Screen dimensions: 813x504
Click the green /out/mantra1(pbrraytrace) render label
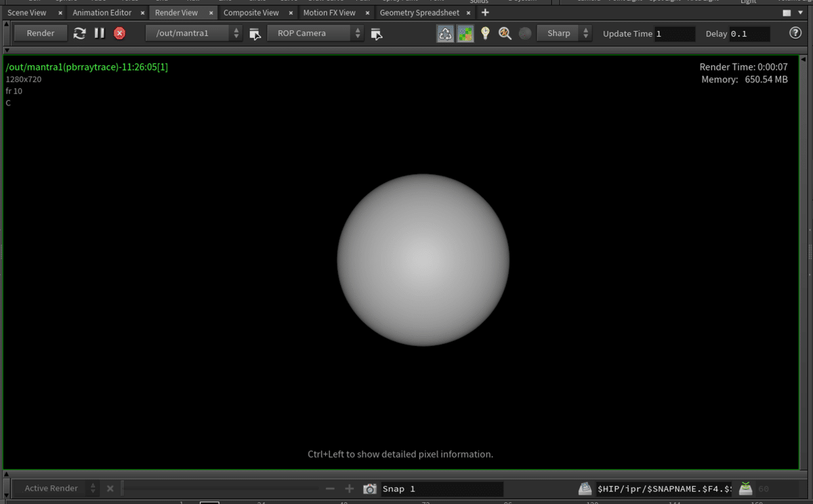click(x=87, y=67)
